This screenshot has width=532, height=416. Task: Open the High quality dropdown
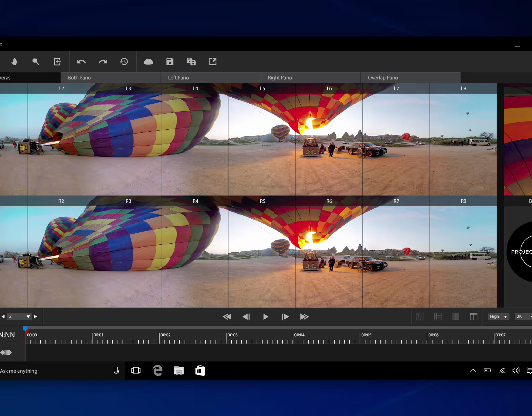[x=499, y=317]
